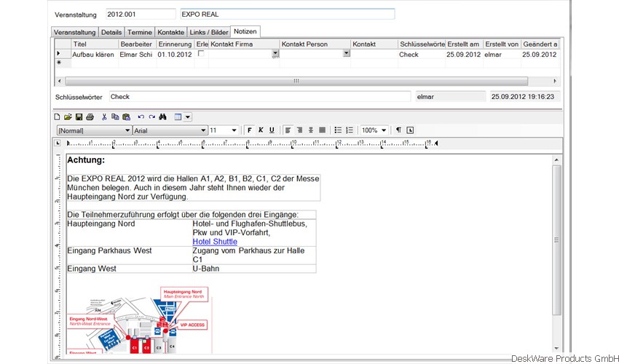Toggle the ruler display icon in the format toolbar
619x364 pixels.
410,130
